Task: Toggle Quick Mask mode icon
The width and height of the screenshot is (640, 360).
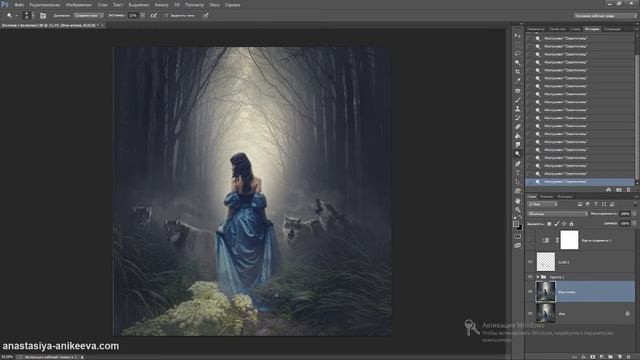Action: pyautogui.click(x=518, y=236)
